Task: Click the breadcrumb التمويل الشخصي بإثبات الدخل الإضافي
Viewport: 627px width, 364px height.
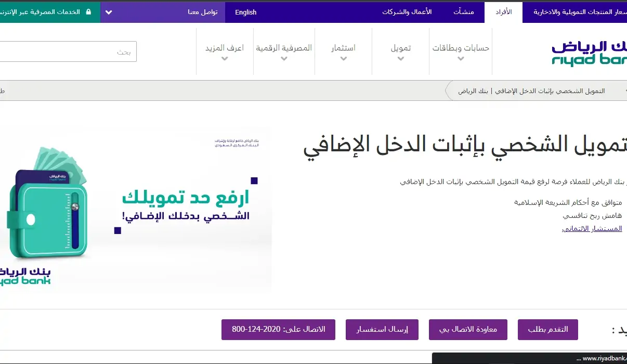Action: click(x=531, y=91)
